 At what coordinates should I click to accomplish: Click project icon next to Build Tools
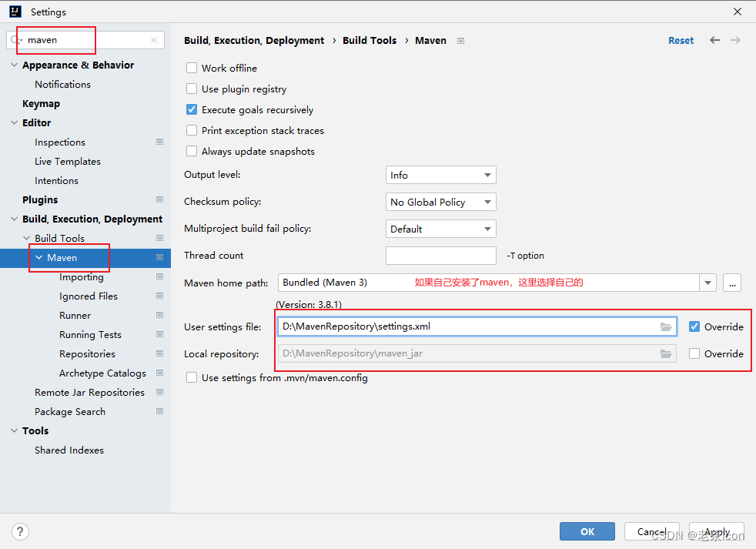pos(159,239)
